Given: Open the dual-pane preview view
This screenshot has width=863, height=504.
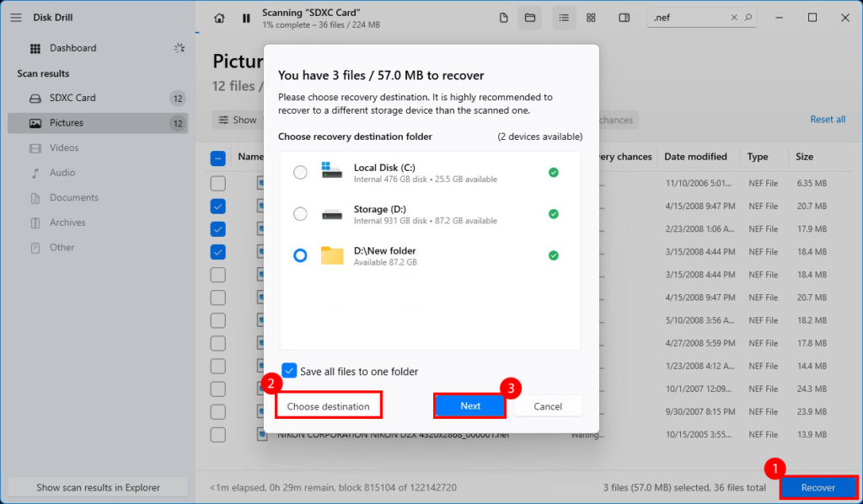Looking at the screenshot, I should point(624,17).
